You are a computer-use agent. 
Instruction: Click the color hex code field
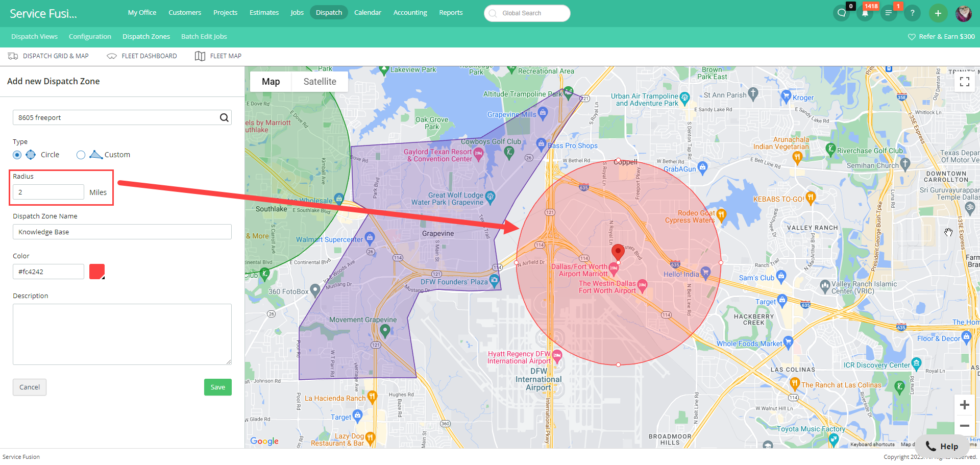[x=48, y=272]
